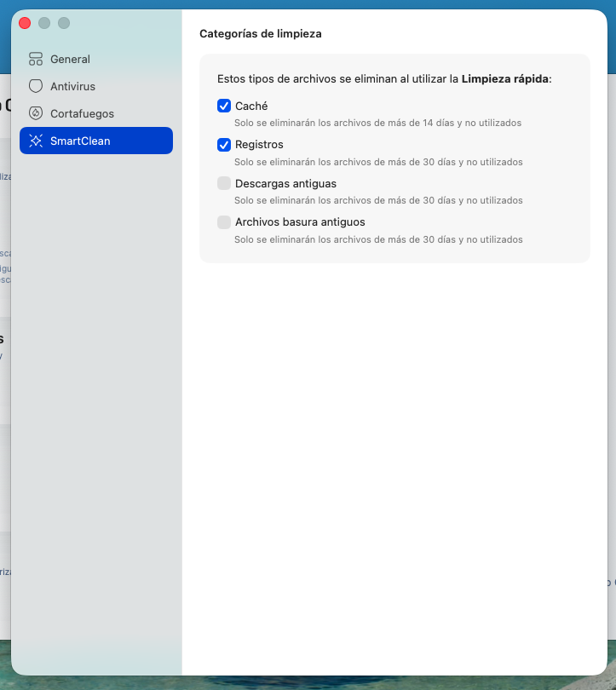Click the 14 días description under Caché
This screenshot has width=616, height=690.
(x=378, y=123)
